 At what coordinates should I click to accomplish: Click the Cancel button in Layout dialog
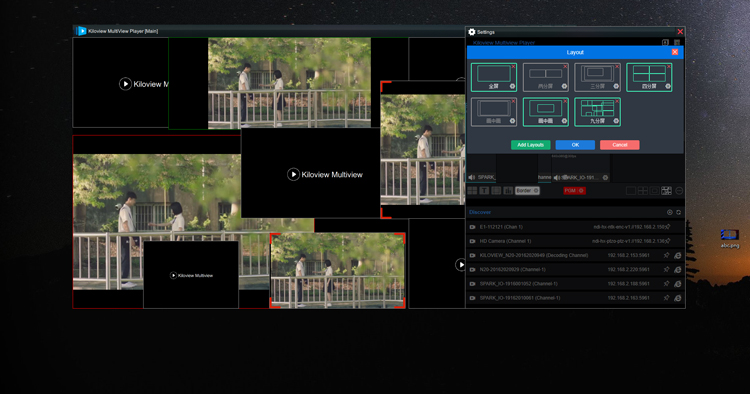coord(619,145)
